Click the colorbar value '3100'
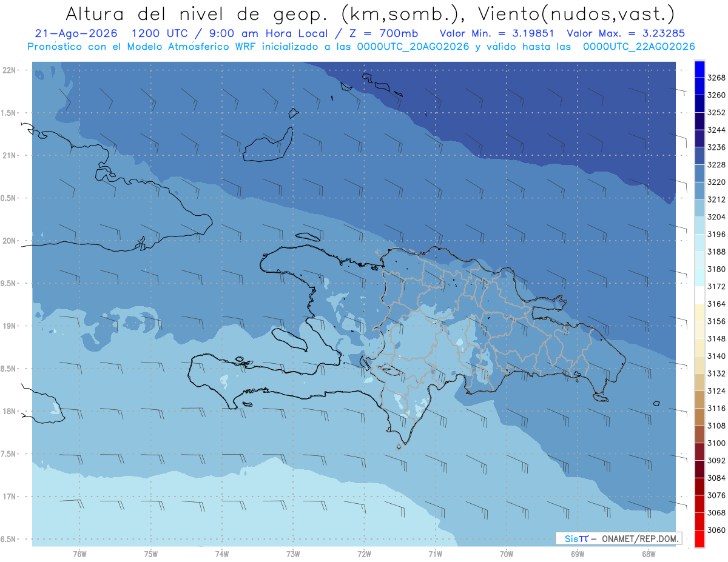The image size is (728, 562). tap(716, 443)
